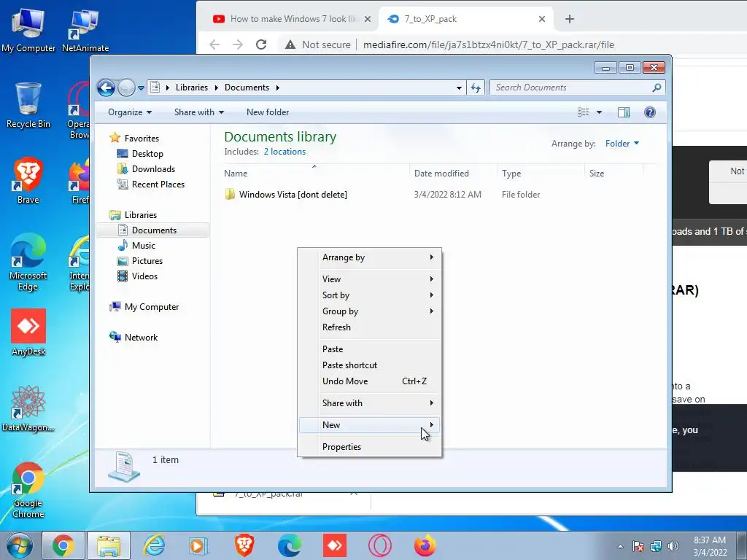Click the New folder toolbar button
Image resolution: width=747 pixels, height=560 pixels.
click(x=268, y=112)
